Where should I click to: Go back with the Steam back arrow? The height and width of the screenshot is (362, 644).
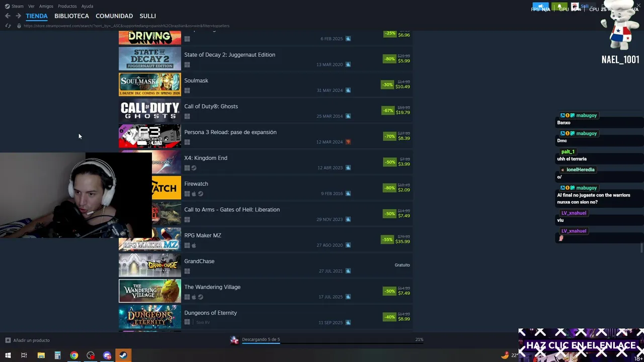(8, 16)
